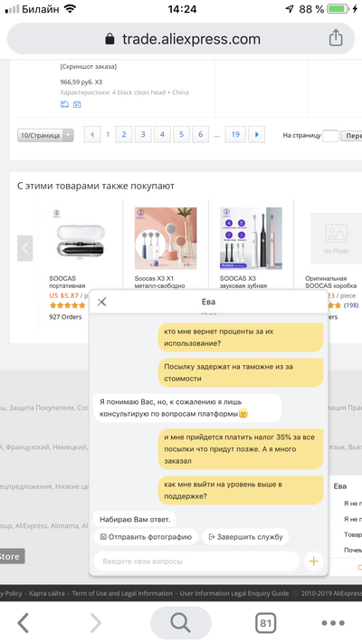
Task: Click the message кто мне вернет проценты
Action: click(x=241, y=337)
